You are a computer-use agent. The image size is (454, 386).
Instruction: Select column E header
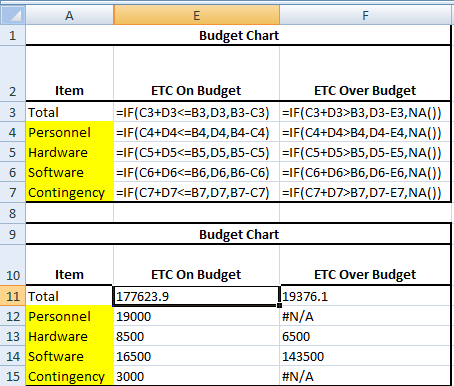click(x=196, y=15)
